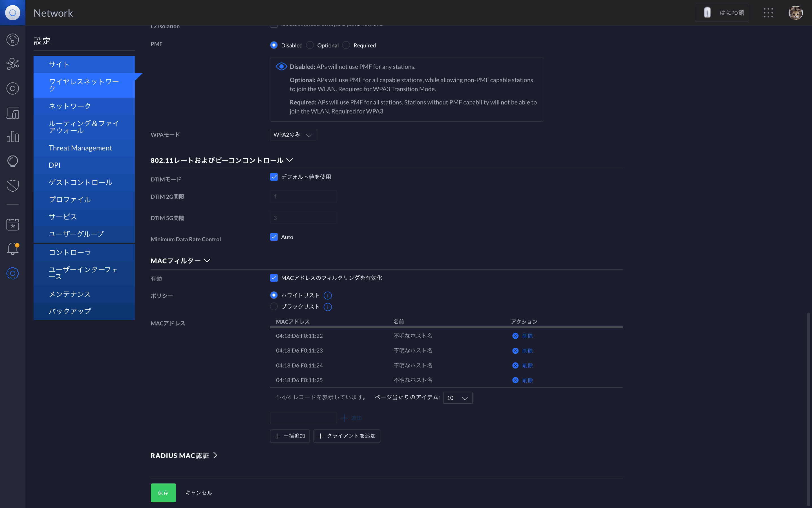This screenshot has height=508, width=812.
Task: Select PMF Optional radio button
Action: point(310,45)
